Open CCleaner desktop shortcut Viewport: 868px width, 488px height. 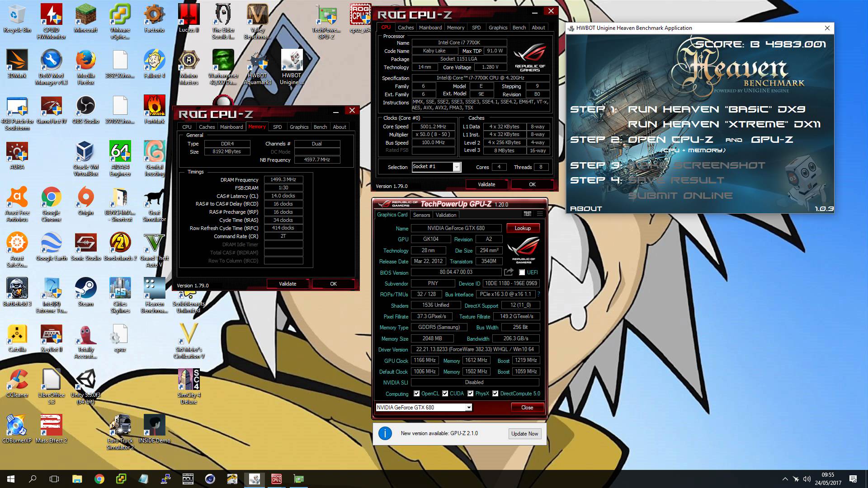point(17,383)
